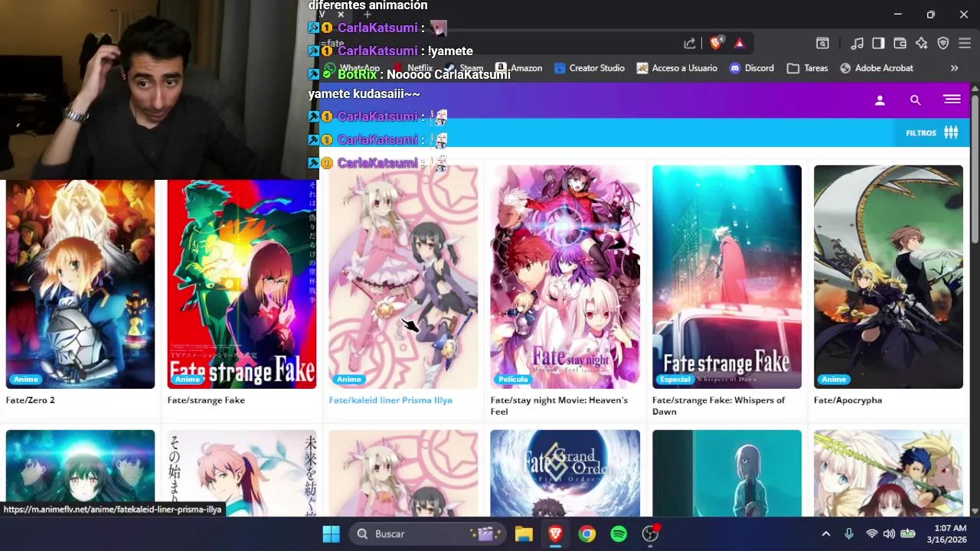Open the Brave browser taskbar icon

pos(555,533)
